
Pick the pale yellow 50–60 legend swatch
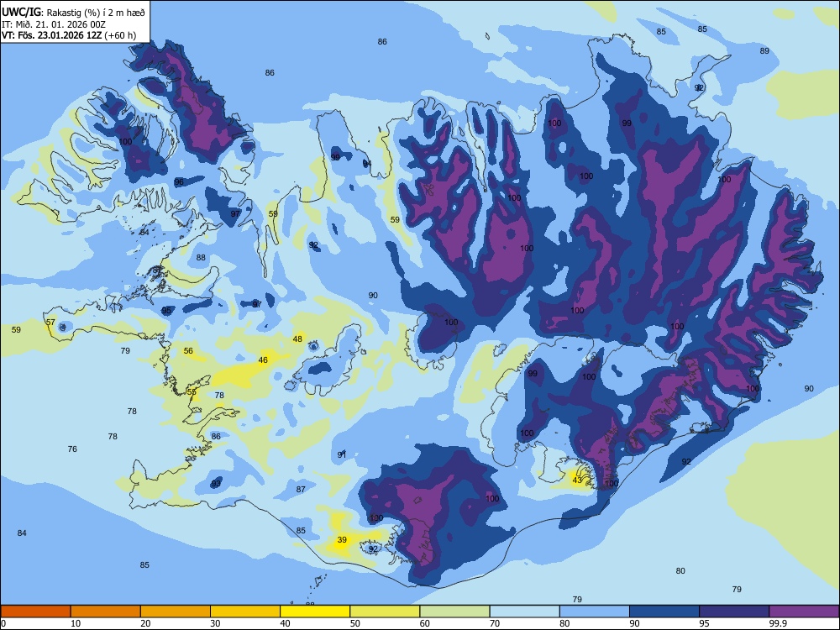tap(385, 612)
